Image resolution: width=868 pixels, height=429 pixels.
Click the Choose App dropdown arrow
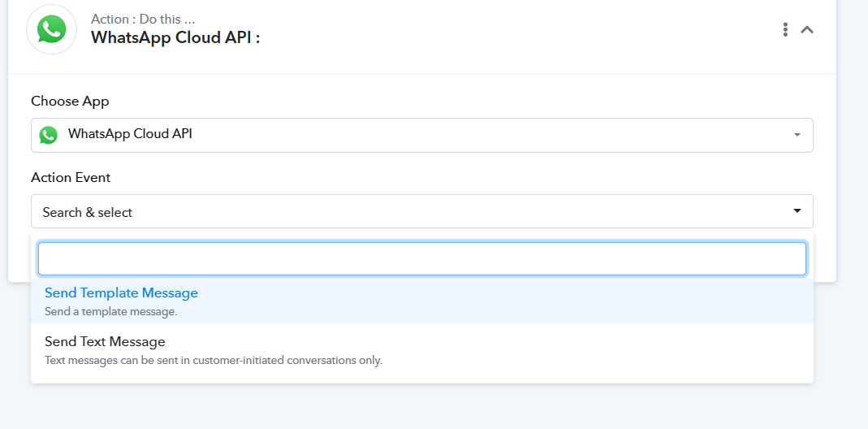coord(797,135)
